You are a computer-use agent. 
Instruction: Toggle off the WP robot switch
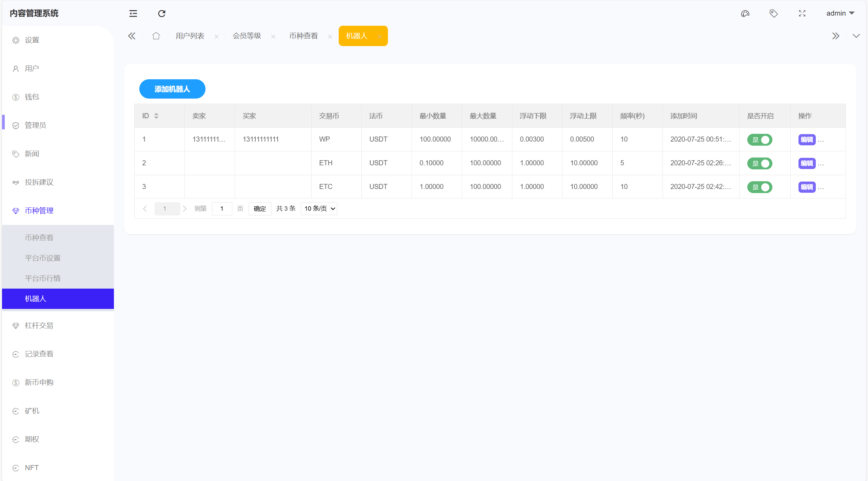(x=759, y=140)
